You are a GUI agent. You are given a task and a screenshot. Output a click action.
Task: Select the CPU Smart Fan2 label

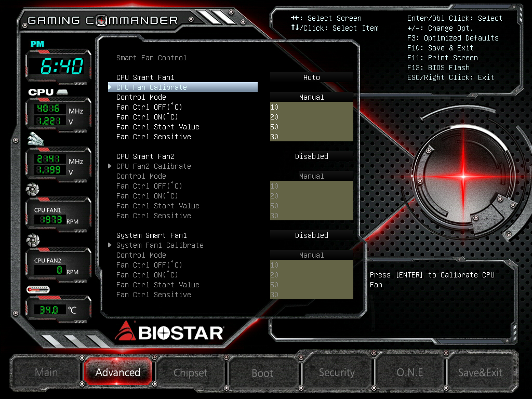click(145, 156)
